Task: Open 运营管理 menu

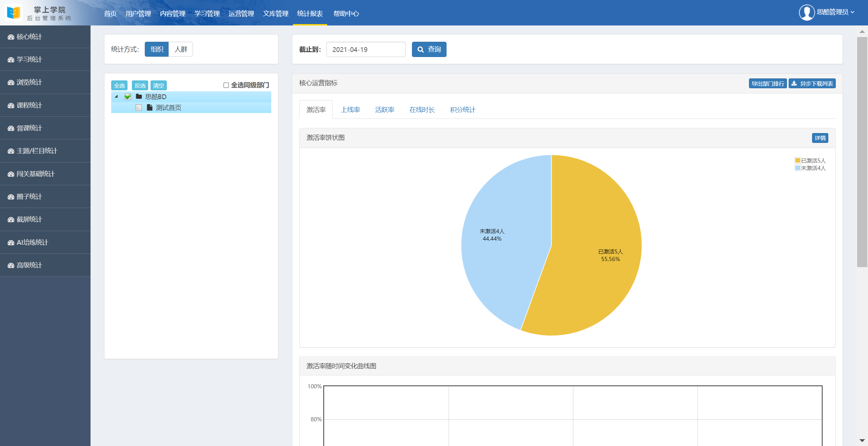Action: tap(241, 14)
